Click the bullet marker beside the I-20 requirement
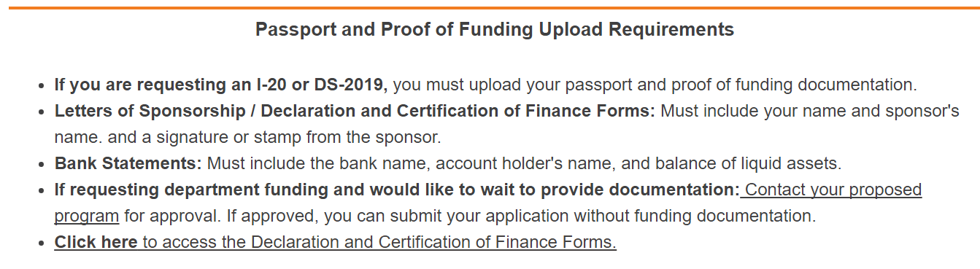Screen dimensions: 980x269 [x=41, y=86]
